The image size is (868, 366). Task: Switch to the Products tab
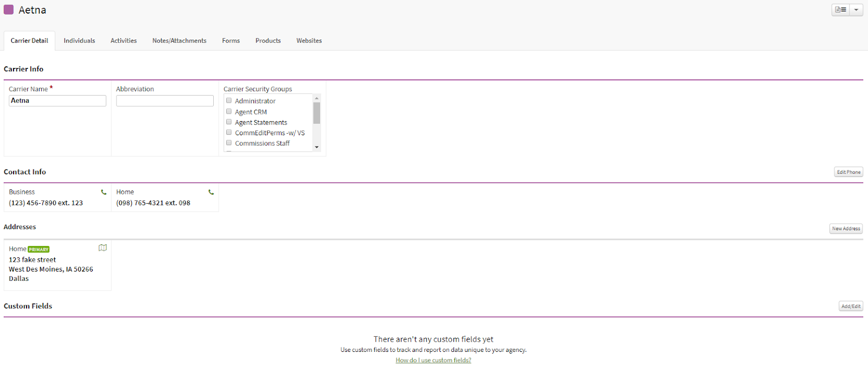point(268,41)
